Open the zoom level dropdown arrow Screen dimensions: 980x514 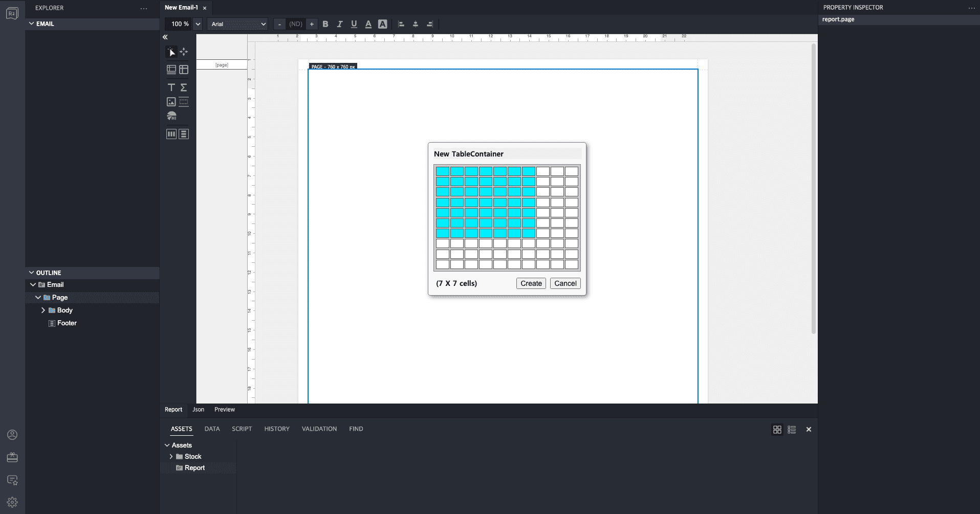point(198,24)
